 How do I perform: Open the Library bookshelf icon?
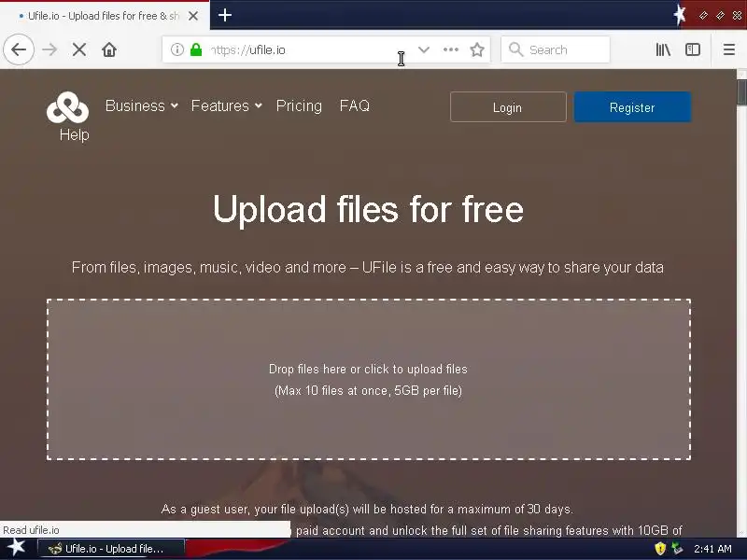(663, 49)
